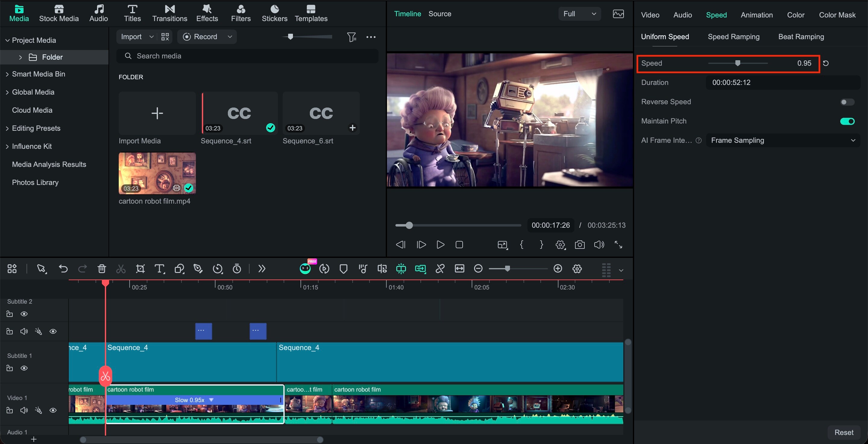Screen dimensions: 868x444
Task: Take a snapshot with the camera icon
Action: 580,245
